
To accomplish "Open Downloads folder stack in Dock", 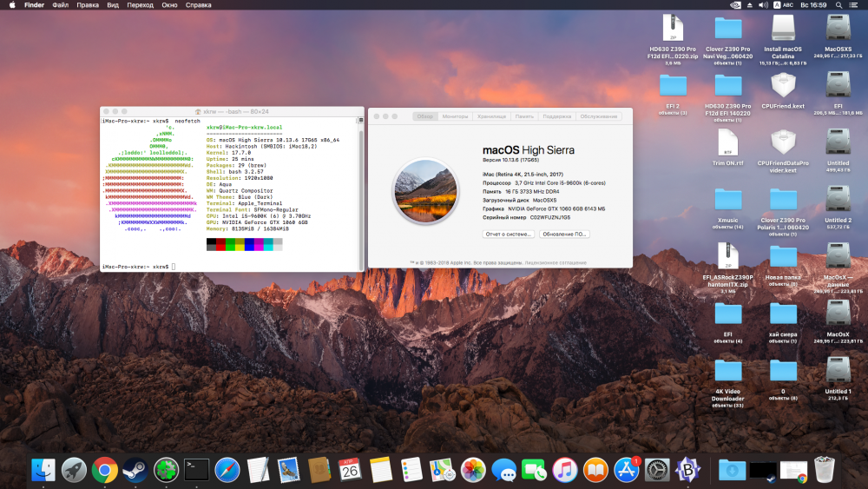I will [732, 470].
